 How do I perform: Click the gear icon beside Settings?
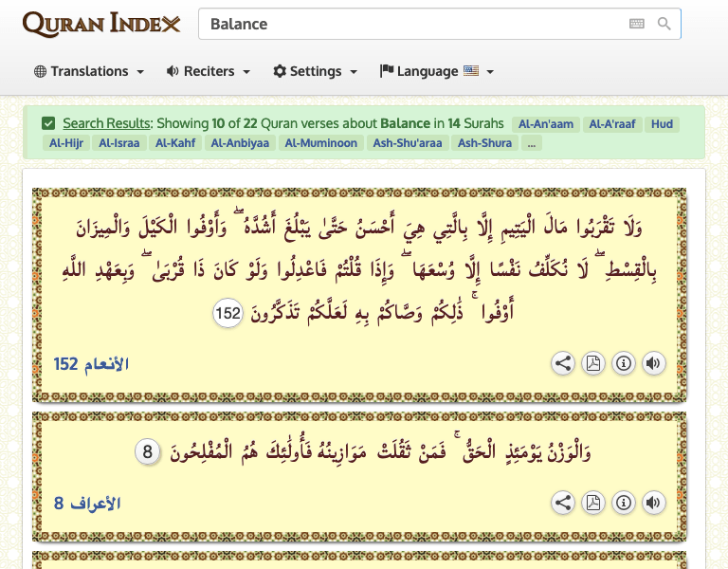pyautogui.click(x=280, y=71)
